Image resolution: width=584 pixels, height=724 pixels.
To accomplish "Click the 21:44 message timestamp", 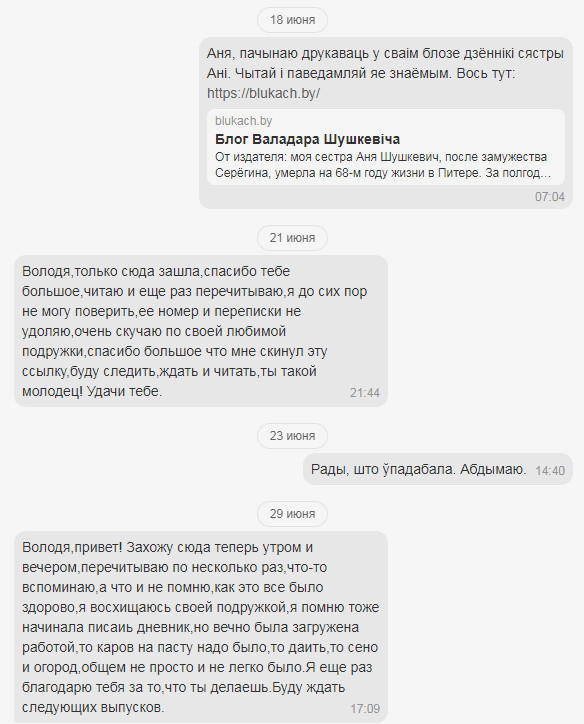I will point(365,393).
